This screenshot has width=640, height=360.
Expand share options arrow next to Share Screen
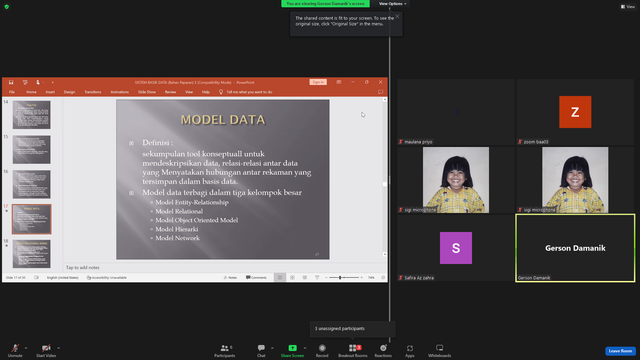point(305,348)
